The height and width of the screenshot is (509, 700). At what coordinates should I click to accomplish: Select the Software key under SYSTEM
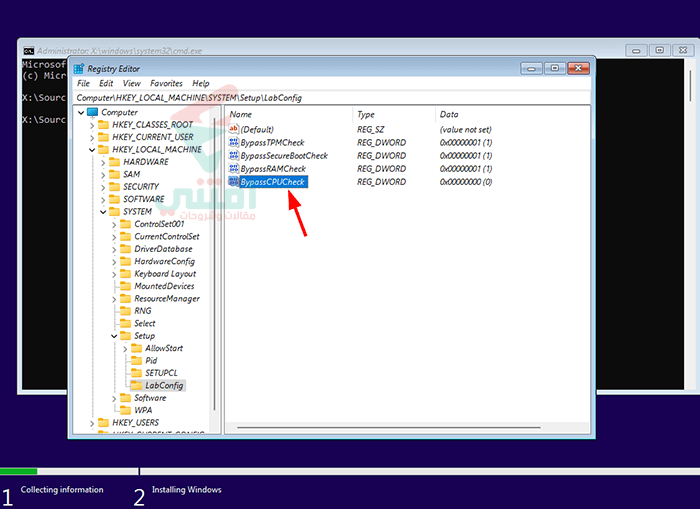coord(150,398)
